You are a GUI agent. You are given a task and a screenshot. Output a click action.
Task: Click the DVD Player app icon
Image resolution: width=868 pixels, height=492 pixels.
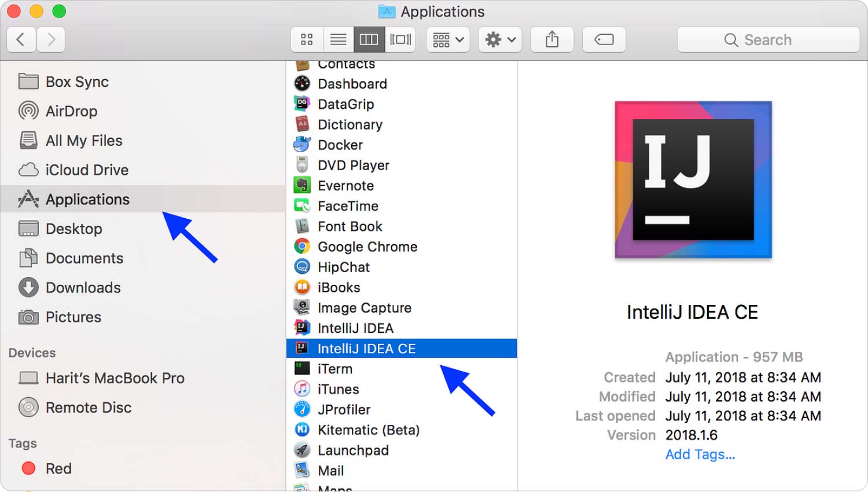click(x=302, y=165)
